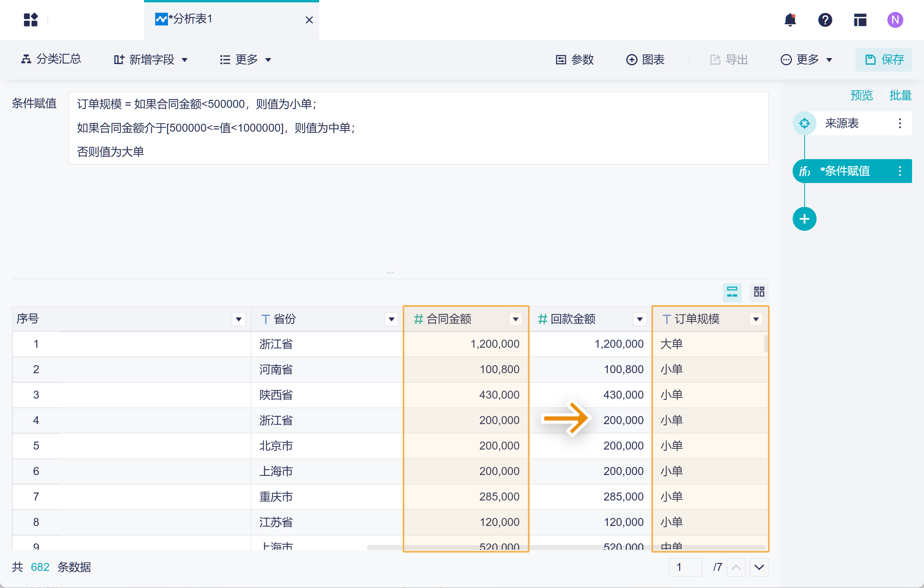
Task: Click the 保存 save button
Action: coord(884,60)
